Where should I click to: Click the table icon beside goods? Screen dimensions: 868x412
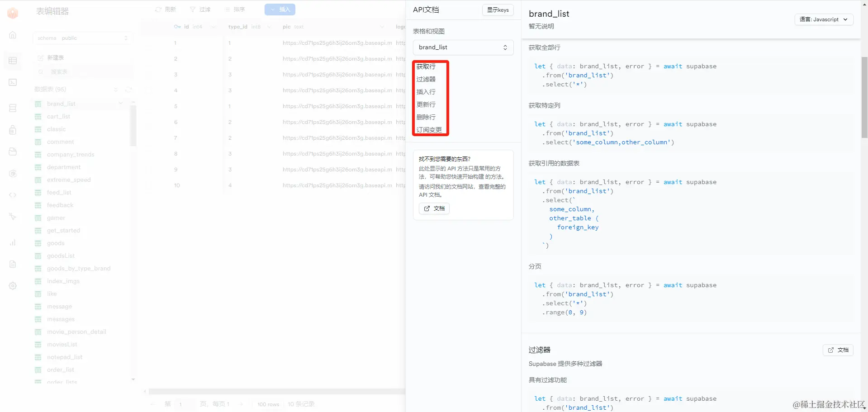point(38,243)
